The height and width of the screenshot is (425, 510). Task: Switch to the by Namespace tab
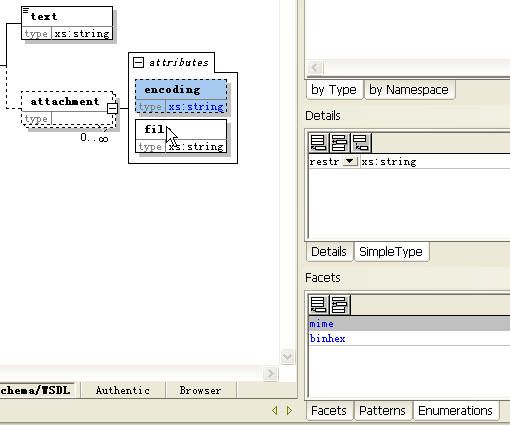click(x=409, y=90)
